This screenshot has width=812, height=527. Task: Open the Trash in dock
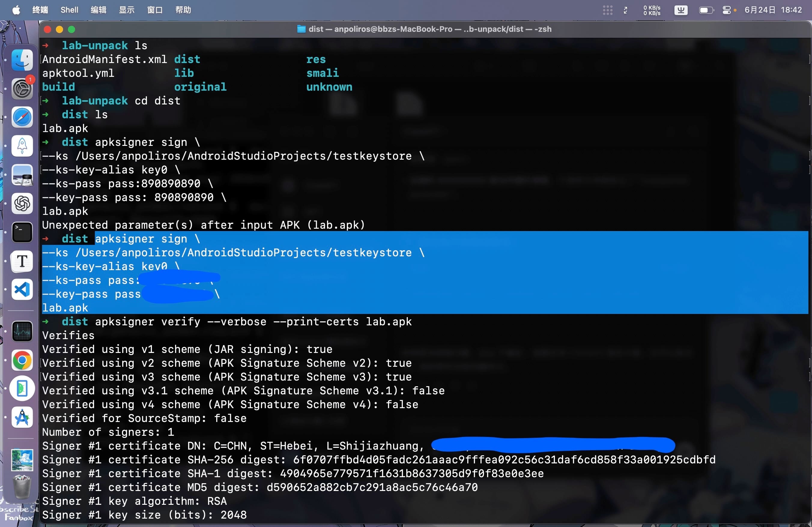[22, 487]
